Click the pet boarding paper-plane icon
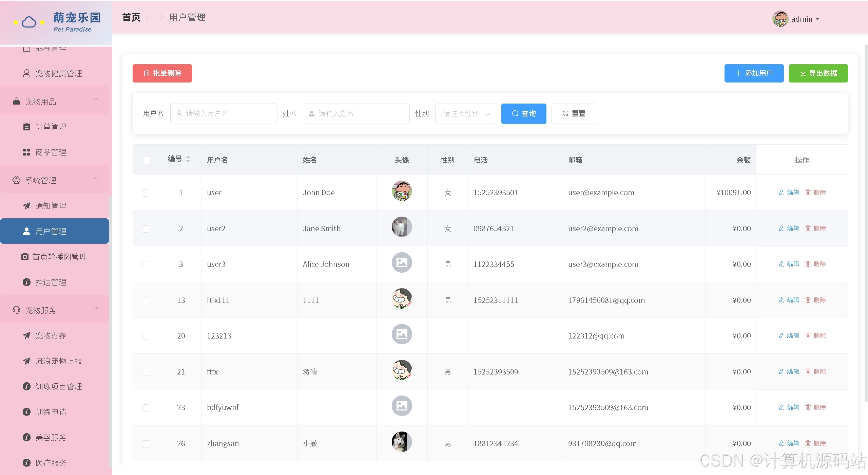The height and width of the screenshot is (475, 868). (26, 335)
